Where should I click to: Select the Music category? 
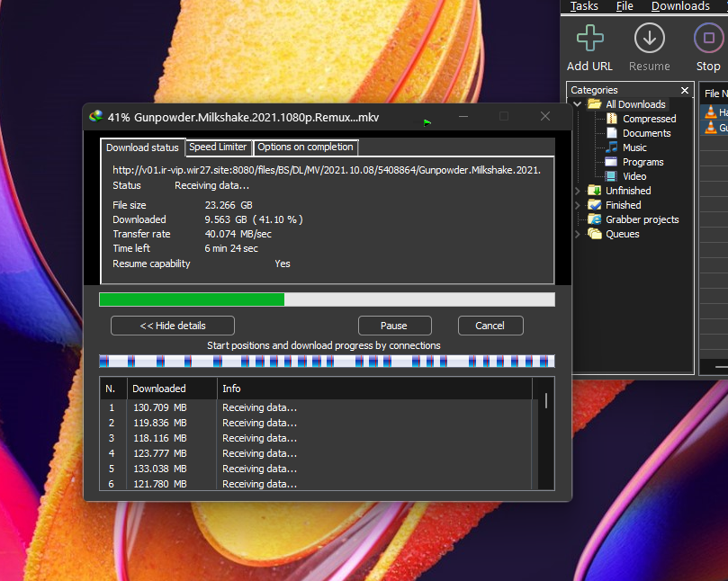[x=634, y=147]
